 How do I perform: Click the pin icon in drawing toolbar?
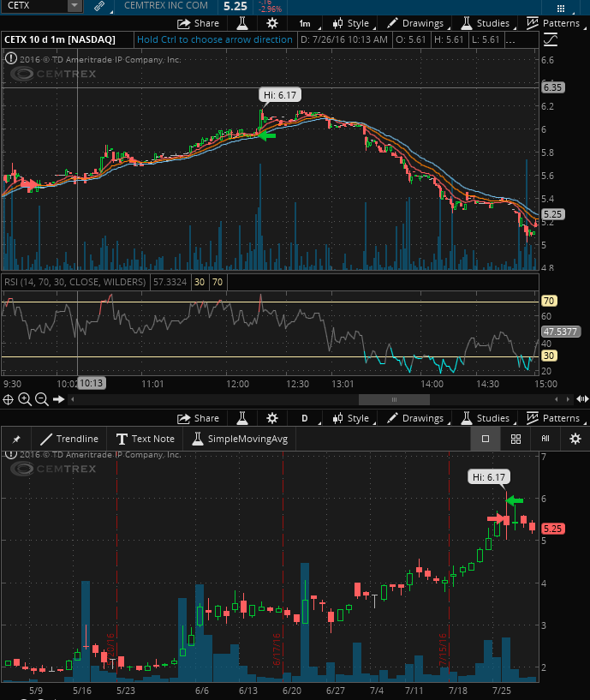pos(16,439)
